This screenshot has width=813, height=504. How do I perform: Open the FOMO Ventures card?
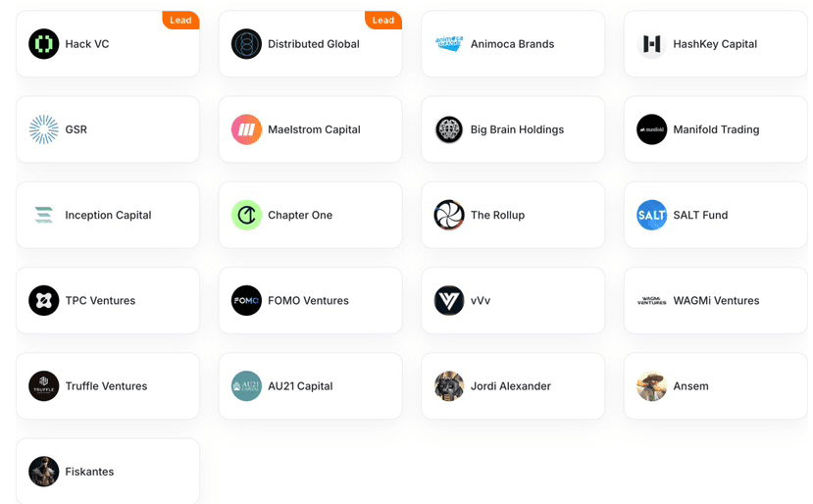pyautogui.click(x=310, y=301)
